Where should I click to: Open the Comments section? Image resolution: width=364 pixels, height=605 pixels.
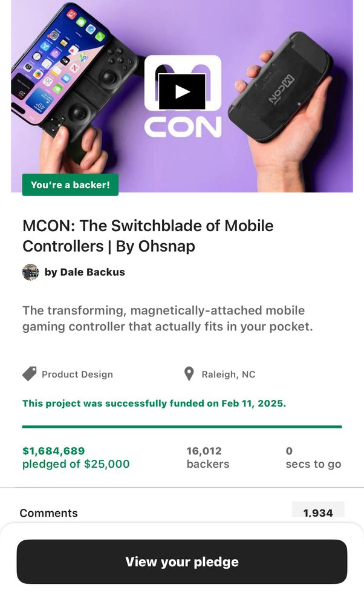pyautogui.click(x=49, y=513)
